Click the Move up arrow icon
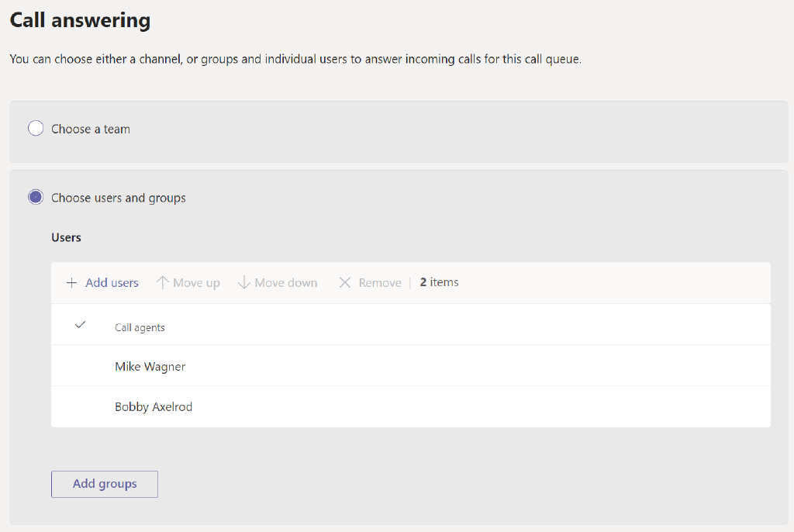Viewport: 794px width, 532px height. [164, 282]
